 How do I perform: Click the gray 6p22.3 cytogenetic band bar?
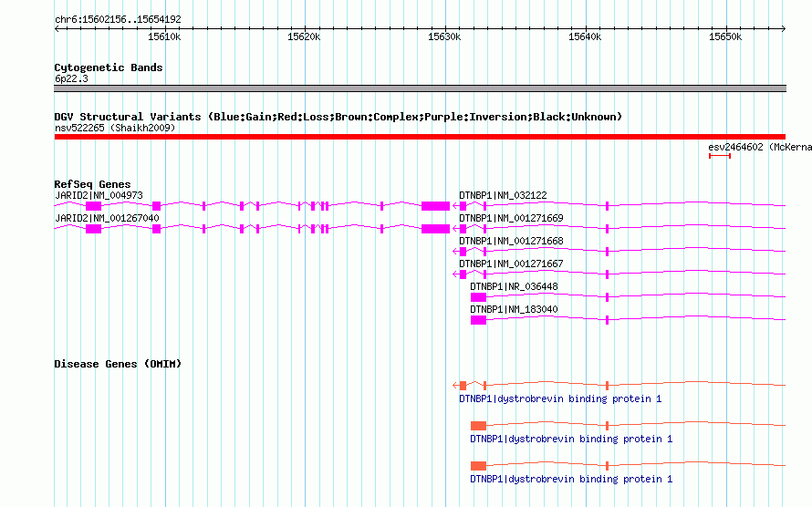(420, 88)
